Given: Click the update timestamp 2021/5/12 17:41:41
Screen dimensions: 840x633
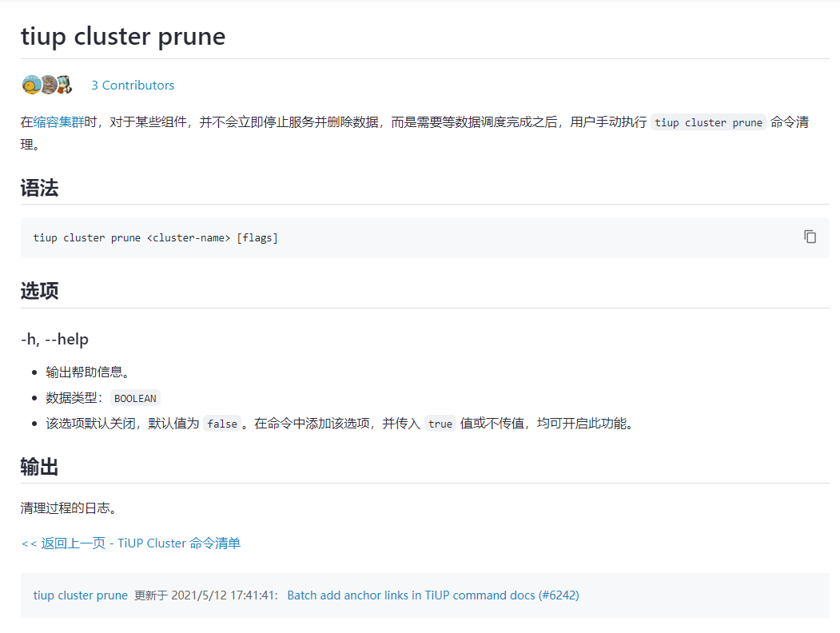Looking at the screenshot, I should click(x=224, y=595).
